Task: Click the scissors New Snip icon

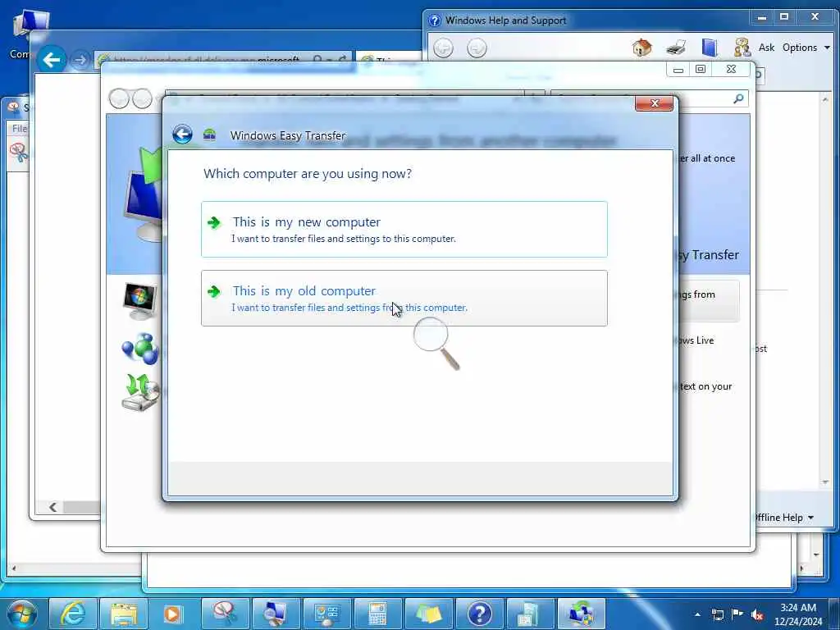Action: [19, 153]
